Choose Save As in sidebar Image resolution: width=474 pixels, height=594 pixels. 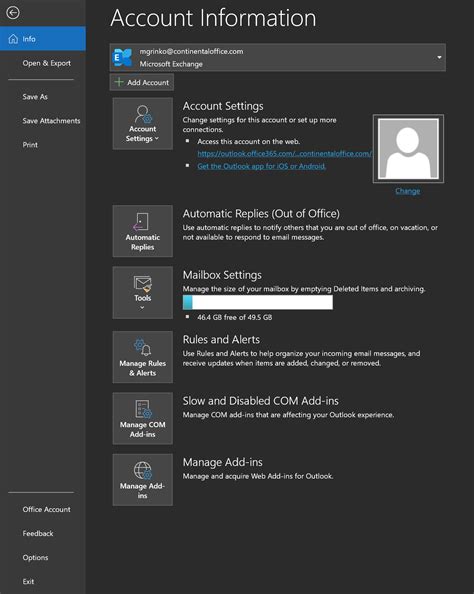point(35,97)
